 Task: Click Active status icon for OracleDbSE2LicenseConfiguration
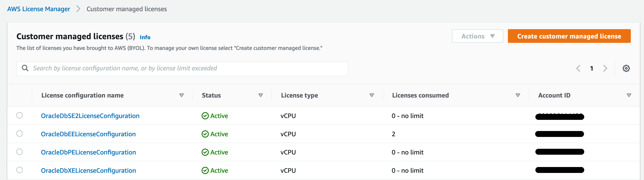(x=205, y=116)
